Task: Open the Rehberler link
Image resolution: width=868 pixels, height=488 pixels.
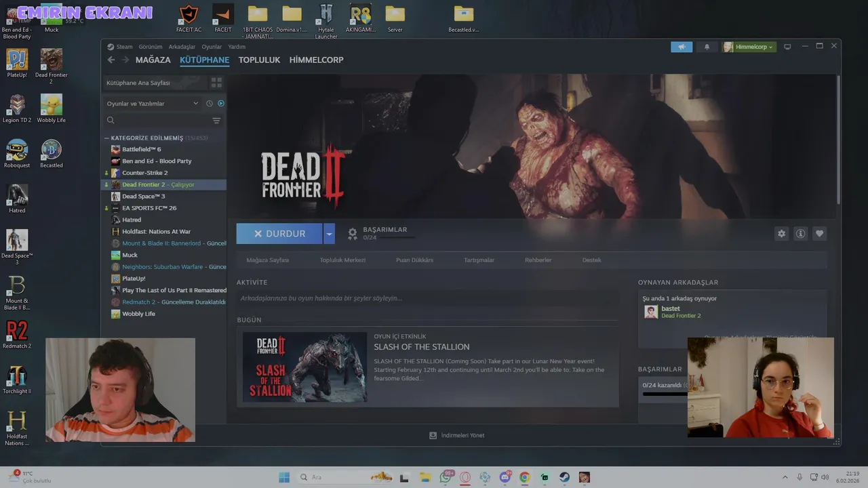Action: 538,260
